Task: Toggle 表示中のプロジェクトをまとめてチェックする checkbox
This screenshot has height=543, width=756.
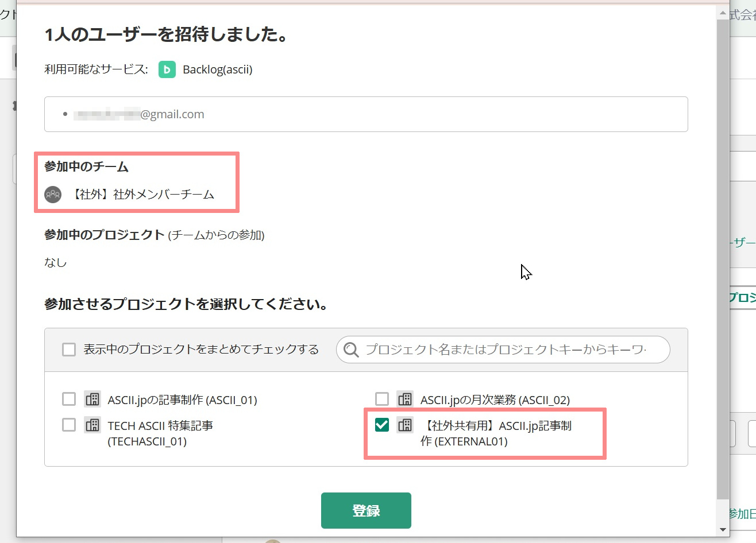Action: point(69,350)
